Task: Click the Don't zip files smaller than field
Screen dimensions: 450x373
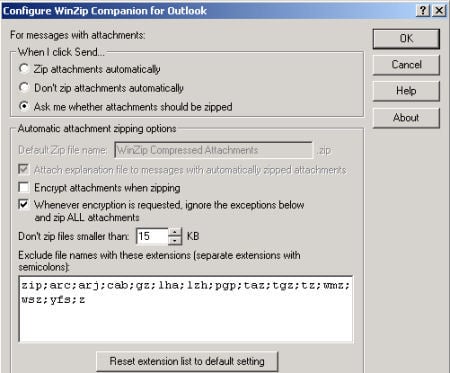Action: click(x=152, y=236)
